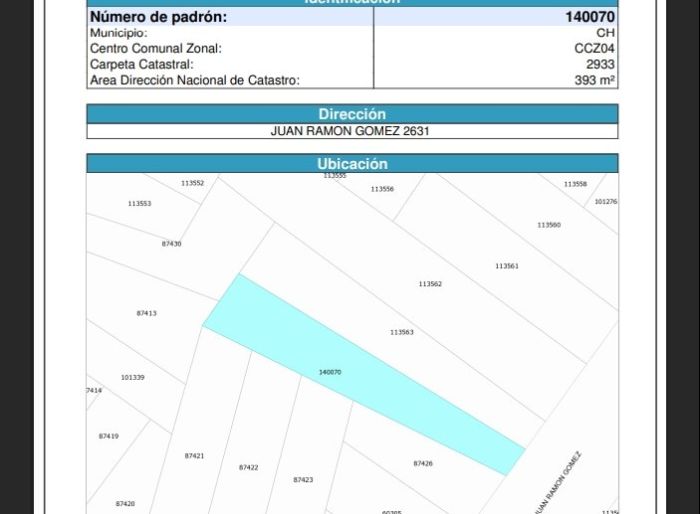Image resolution: width=700 pixels, height=514 pixels.
Task: Click parcel label 113552 on map
Action: click(192, 183)
